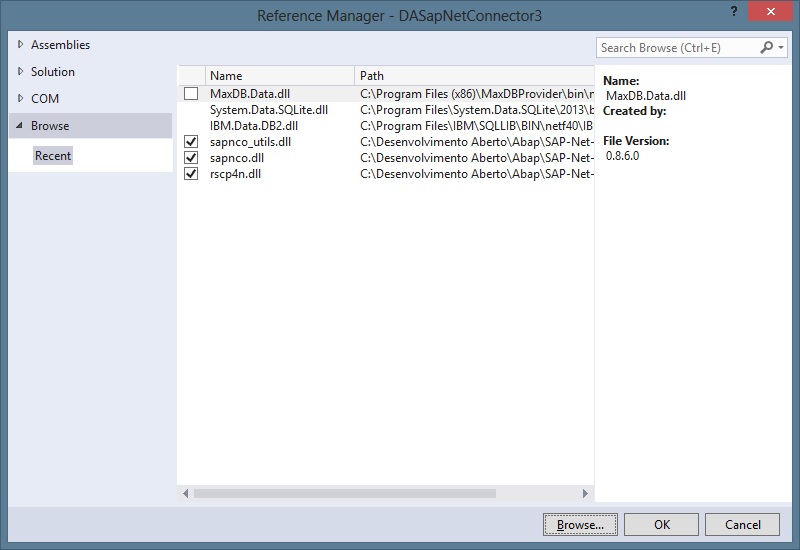Screen dimensions: 800x550
Task: Click the horizontal scrollbar right arrow
Action: (587, 493)
